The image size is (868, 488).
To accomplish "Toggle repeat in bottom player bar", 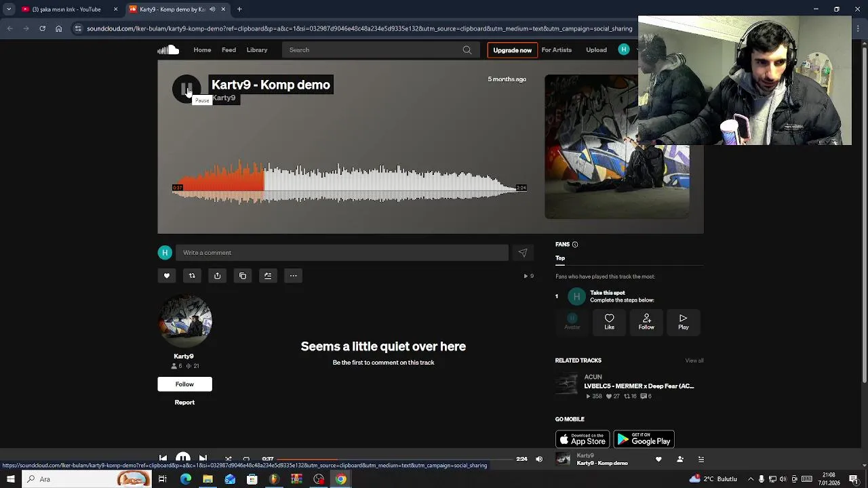I will [x=246, y=459].
